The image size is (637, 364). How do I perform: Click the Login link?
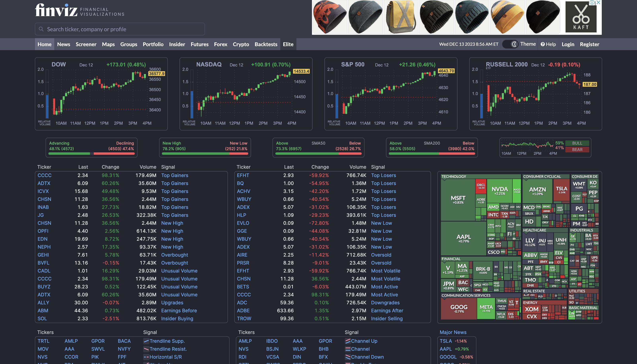click(568, 44)
